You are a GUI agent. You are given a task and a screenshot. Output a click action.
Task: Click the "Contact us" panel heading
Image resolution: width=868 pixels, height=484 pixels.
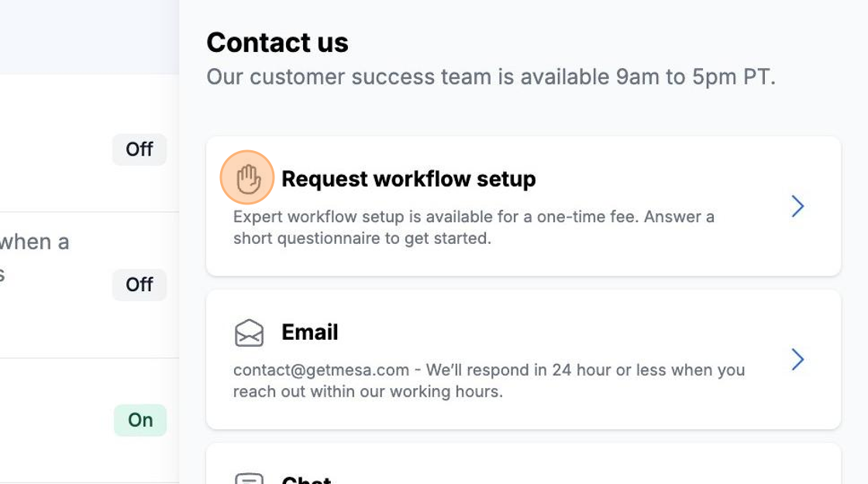pyautogui.click(x=277, y=43)
